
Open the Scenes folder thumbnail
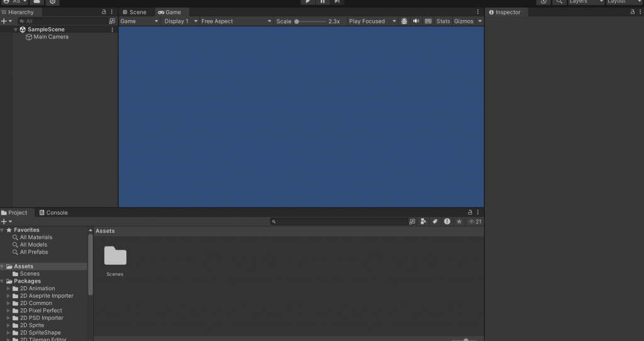tap(115, 256)
